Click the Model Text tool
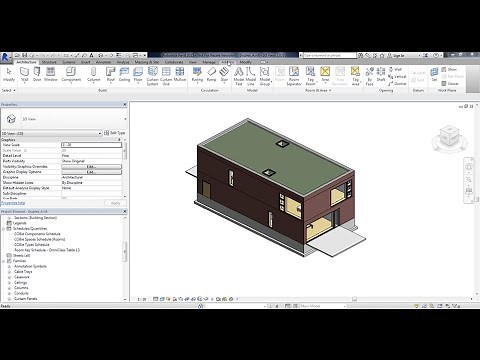 [239, 76]
